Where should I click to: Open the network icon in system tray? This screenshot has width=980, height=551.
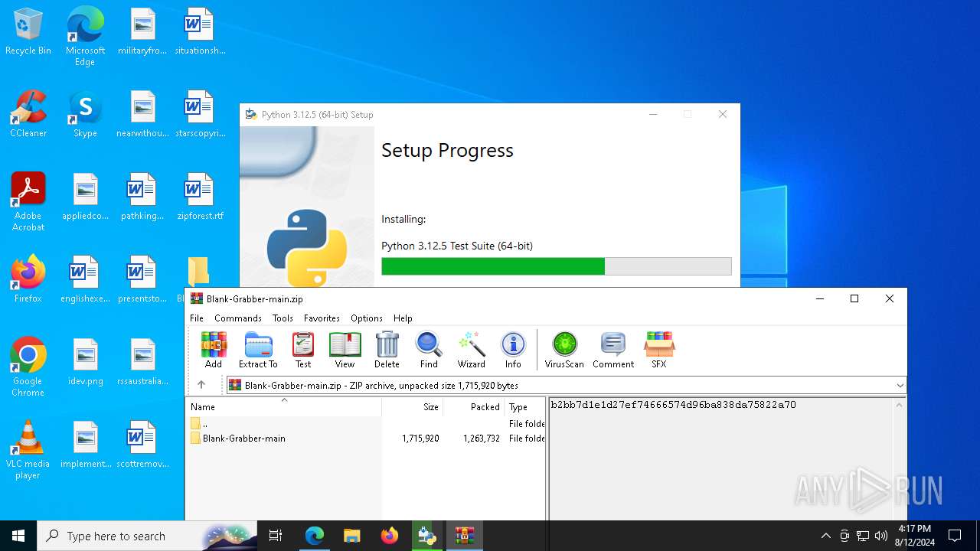click(863, 536)
